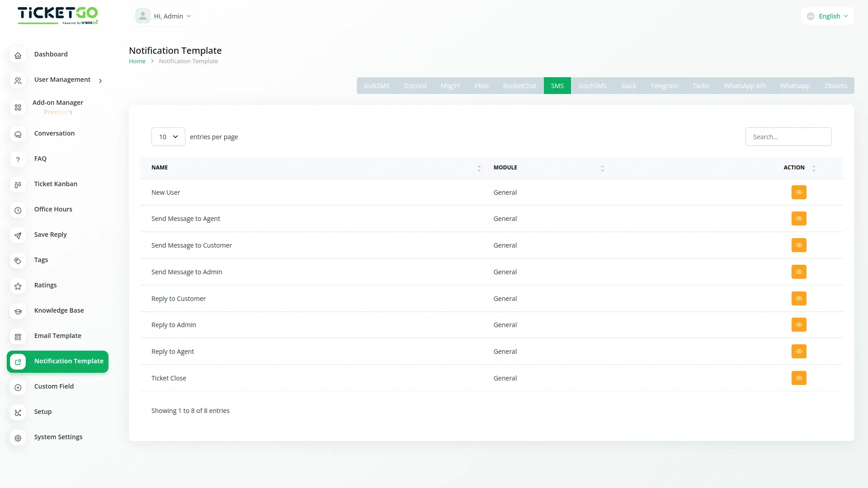Open the Ratings star icon
This screenshot has height=488, width=868.
pyautogui.click(x=18, y=286)
